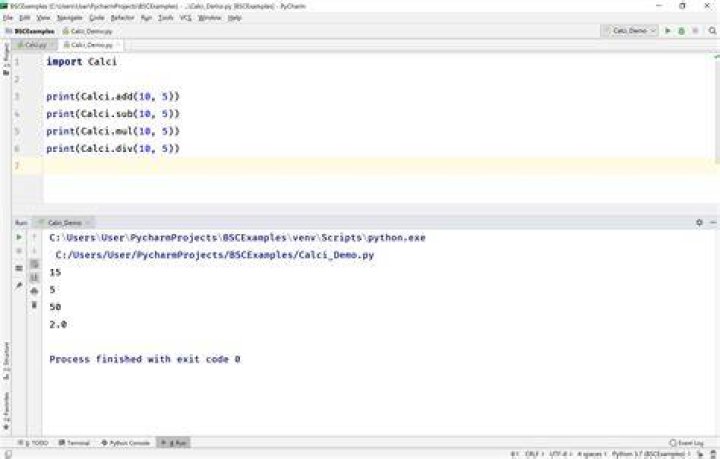
Task: Toggle tool window bars icon bottom-left corner
Action: [7, 454]
